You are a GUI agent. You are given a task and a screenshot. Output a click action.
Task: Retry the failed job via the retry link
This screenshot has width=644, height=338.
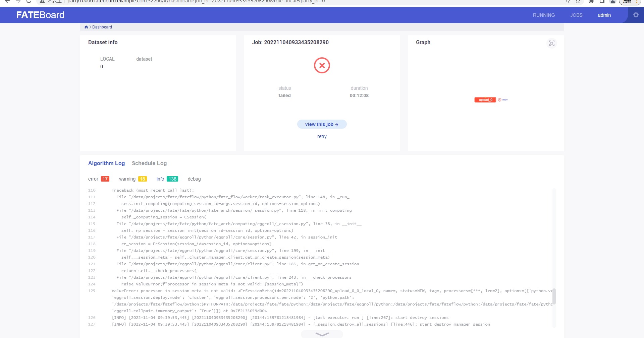click(322, 136)
